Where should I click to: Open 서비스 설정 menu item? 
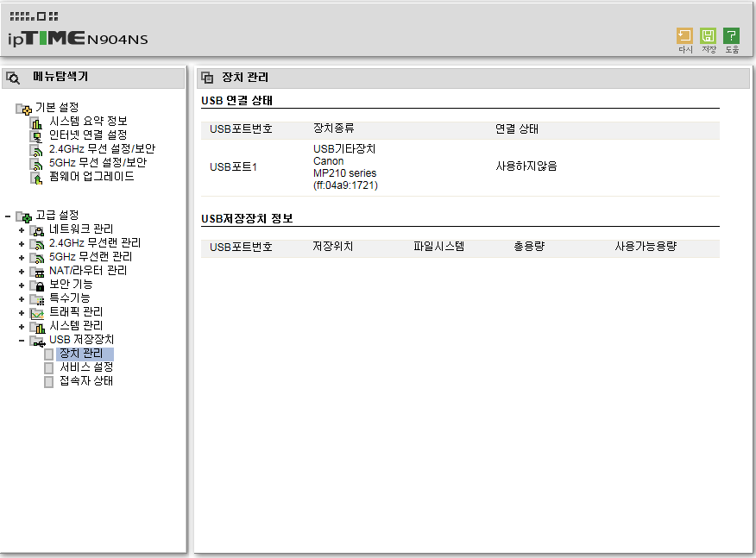point(86,367)
